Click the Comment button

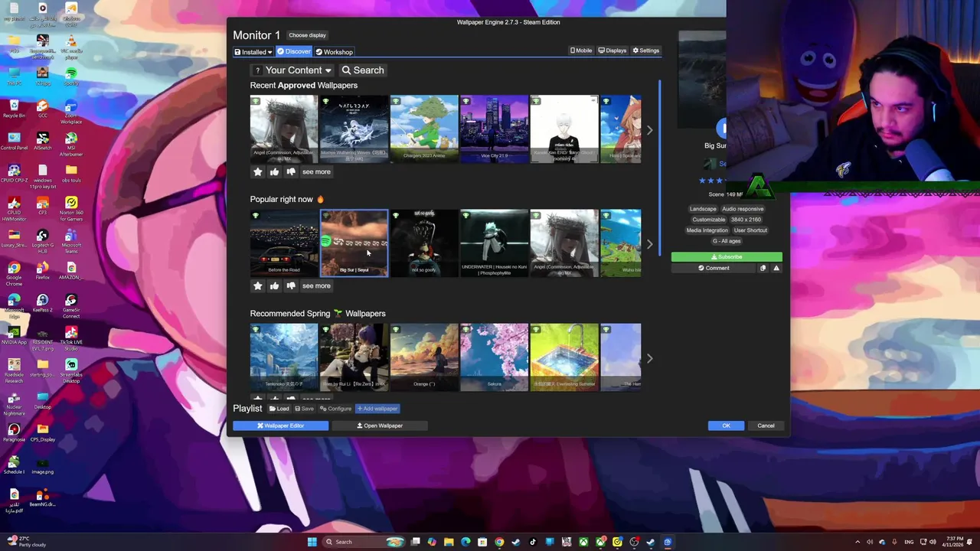click(x=714, y=269)
